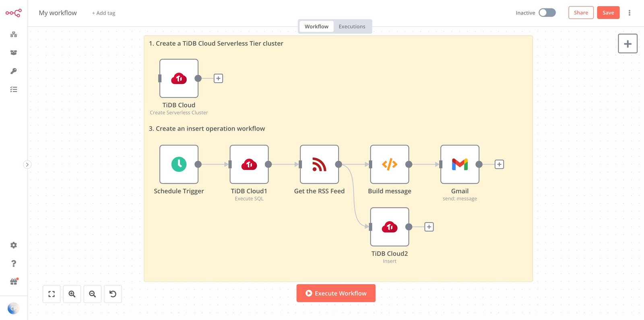
Task: Fit the canvas to view
Action: pyautogui.click(x=52, y=294)
